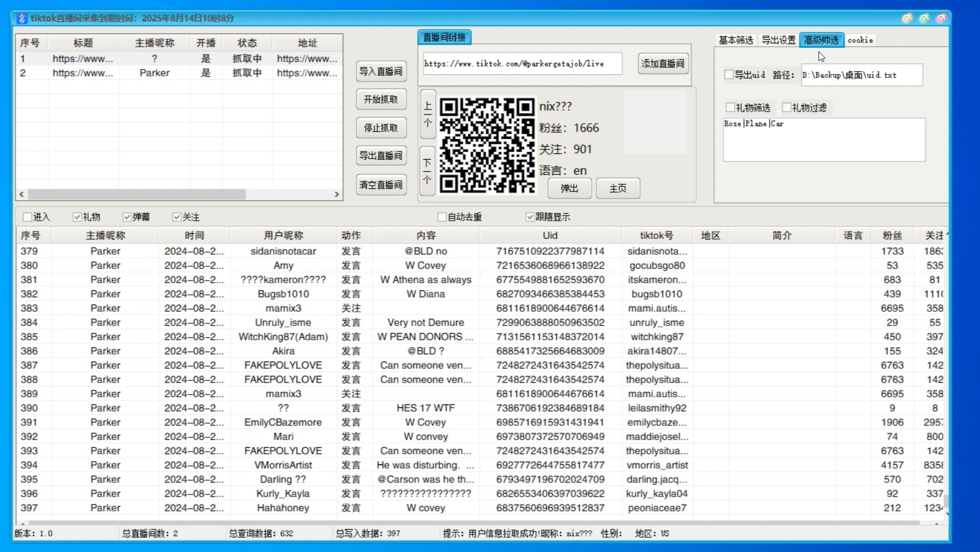Click Kurly_Kayla in row 396

coord(283,493)
